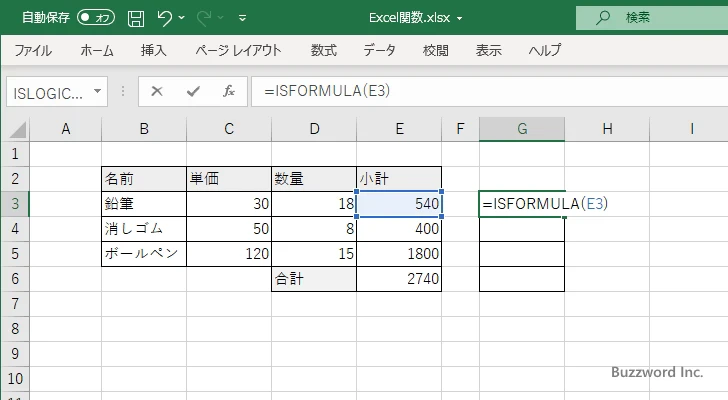Select row 7 header

15,304
